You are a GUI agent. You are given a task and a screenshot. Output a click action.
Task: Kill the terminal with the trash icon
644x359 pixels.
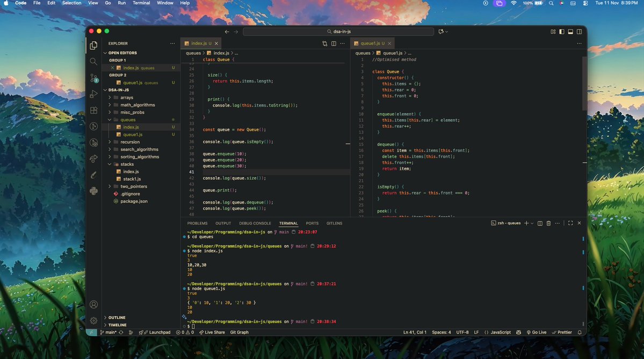coord(548,223)
